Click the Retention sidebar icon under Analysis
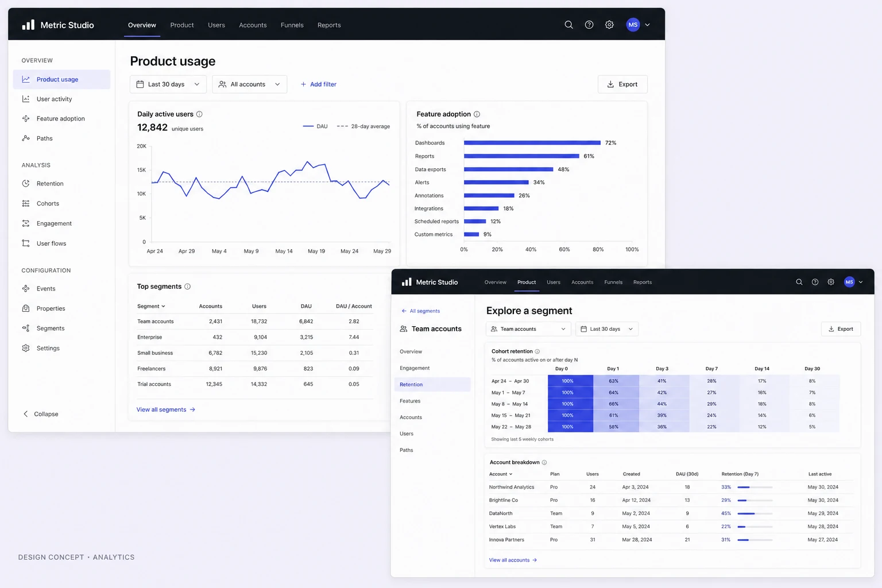This screenshot has width=882, height=588. coord(26,184)
